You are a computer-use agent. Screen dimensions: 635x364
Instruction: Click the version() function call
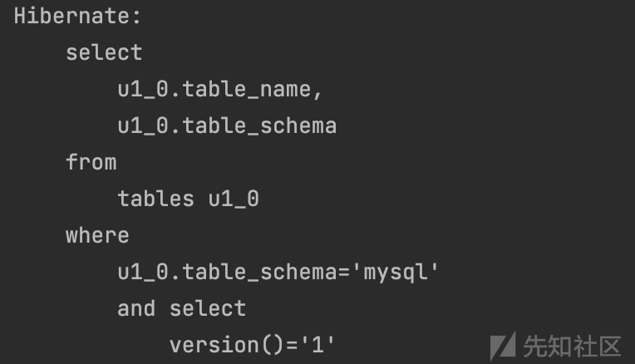[x=227, y=345]
